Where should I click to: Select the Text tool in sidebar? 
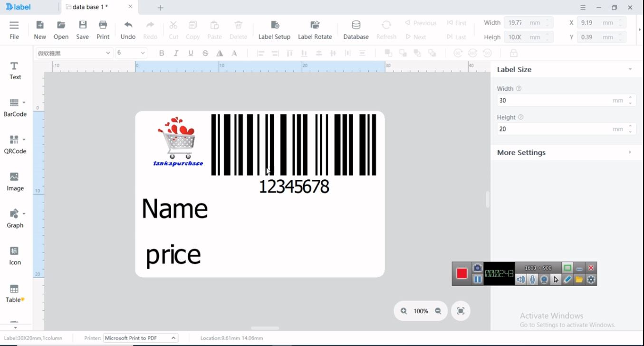tap(15, 70)
